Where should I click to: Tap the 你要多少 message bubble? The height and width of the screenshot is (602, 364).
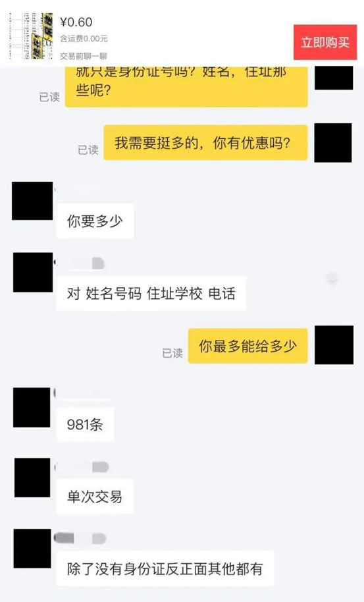click(95, 221)
